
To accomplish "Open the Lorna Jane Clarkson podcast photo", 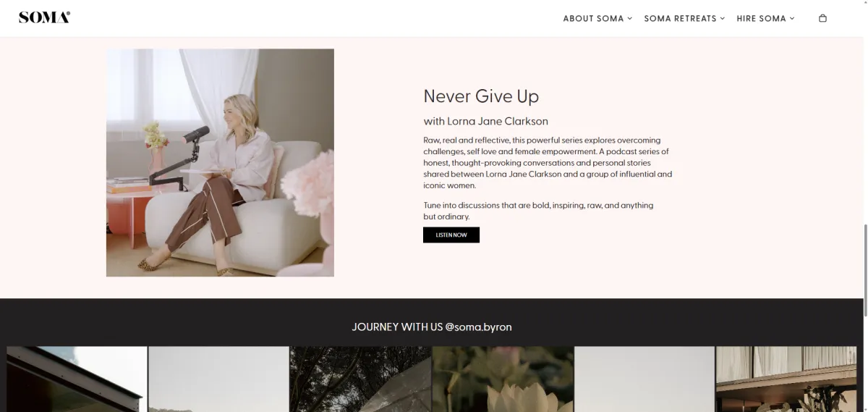I will pyautogui.click(x=220, y=163).
